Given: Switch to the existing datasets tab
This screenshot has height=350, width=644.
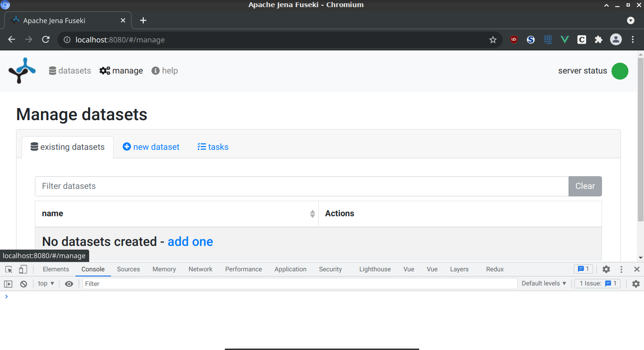Looking at the screenshot, I should [x=67, y=147].
